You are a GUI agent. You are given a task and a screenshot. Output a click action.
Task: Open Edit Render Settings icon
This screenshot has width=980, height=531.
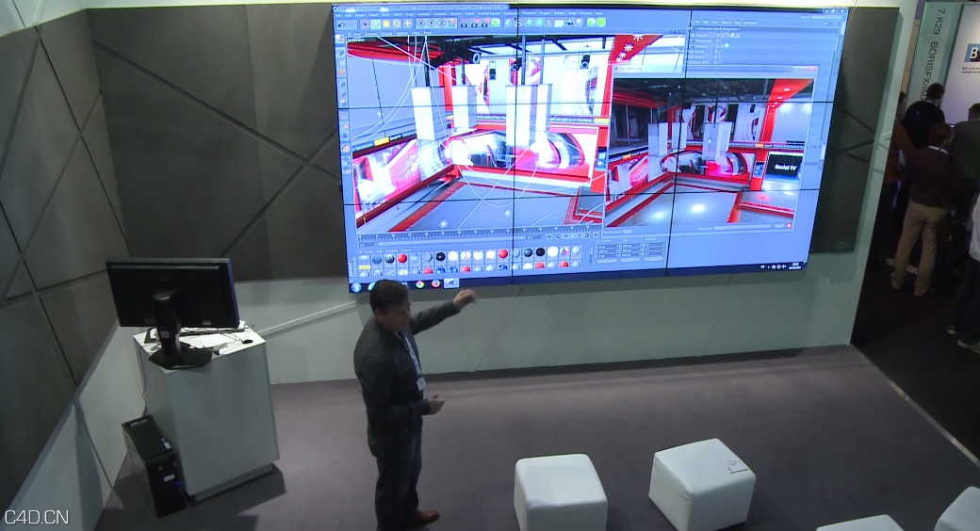point(484,23)
